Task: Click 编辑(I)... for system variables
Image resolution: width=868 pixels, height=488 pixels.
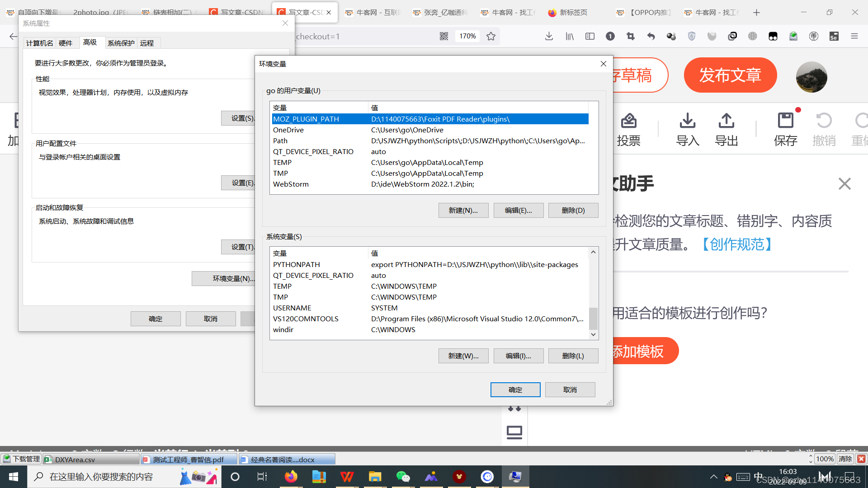Action: (519, 356)
